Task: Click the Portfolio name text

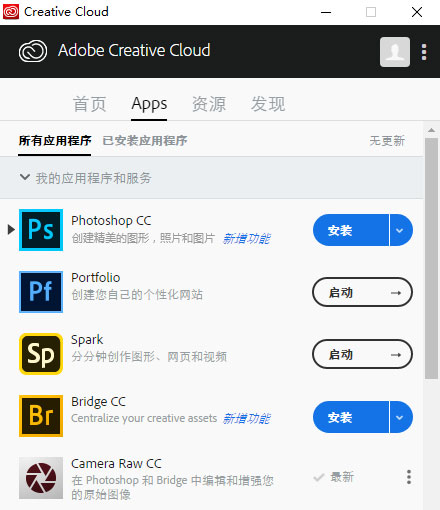Action: pyautogui.click(x=96, y=277)
